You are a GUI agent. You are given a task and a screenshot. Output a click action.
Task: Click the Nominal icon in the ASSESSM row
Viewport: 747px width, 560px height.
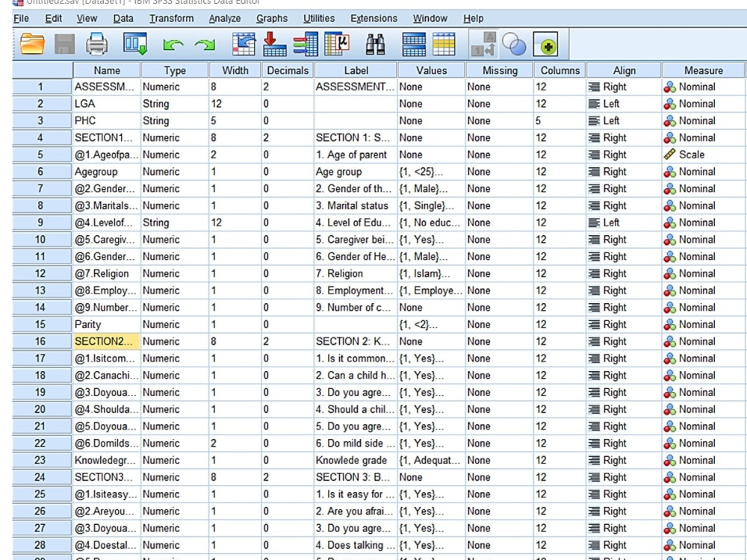click(670, 87)
